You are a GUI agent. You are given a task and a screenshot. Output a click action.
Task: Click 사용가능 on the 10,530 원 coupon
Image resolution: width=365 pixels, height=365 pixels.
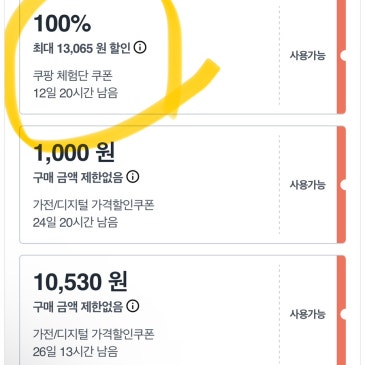pos(307,314)
